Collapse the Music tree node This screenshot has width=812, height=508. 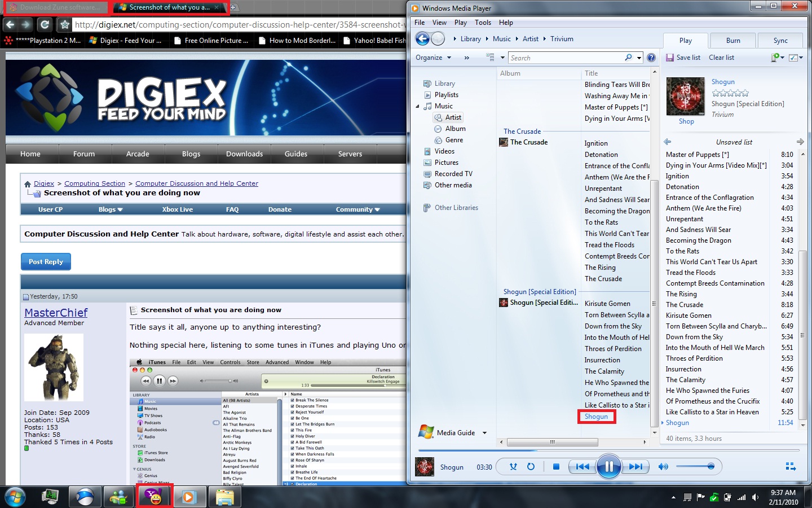coord(418,107)
